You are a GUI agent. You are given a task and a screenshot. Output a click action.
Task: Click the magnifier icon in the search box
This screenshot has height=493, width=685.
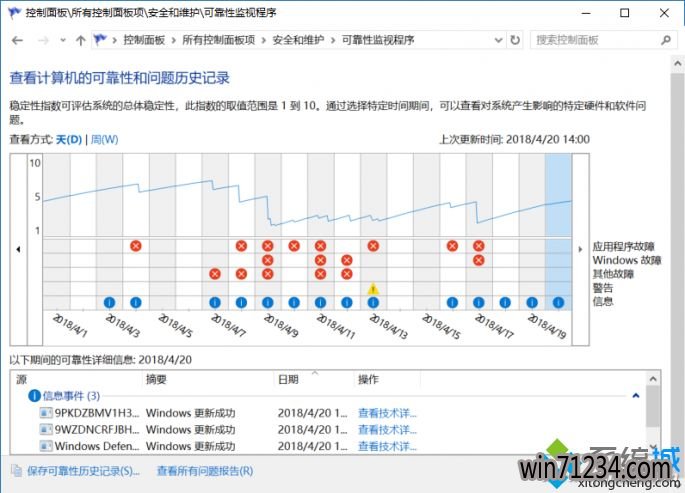(666, 40)
